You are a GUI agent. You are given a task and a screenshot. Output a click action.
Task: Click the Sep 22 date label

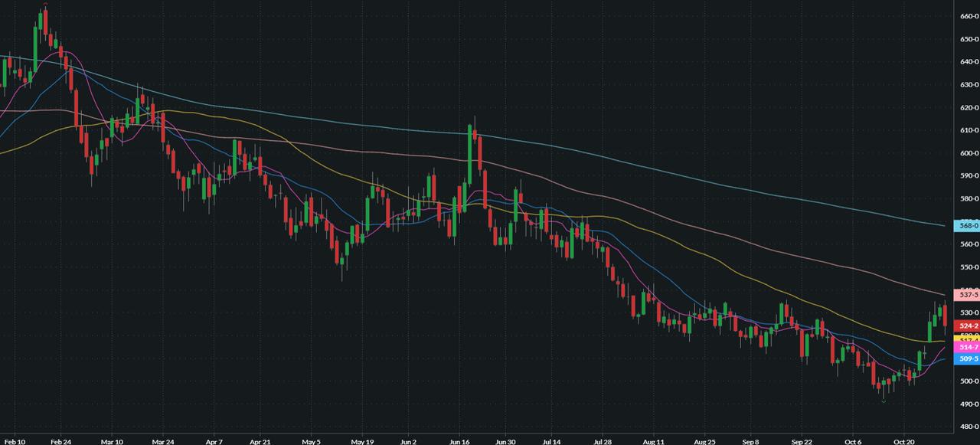tap(802, 441)
